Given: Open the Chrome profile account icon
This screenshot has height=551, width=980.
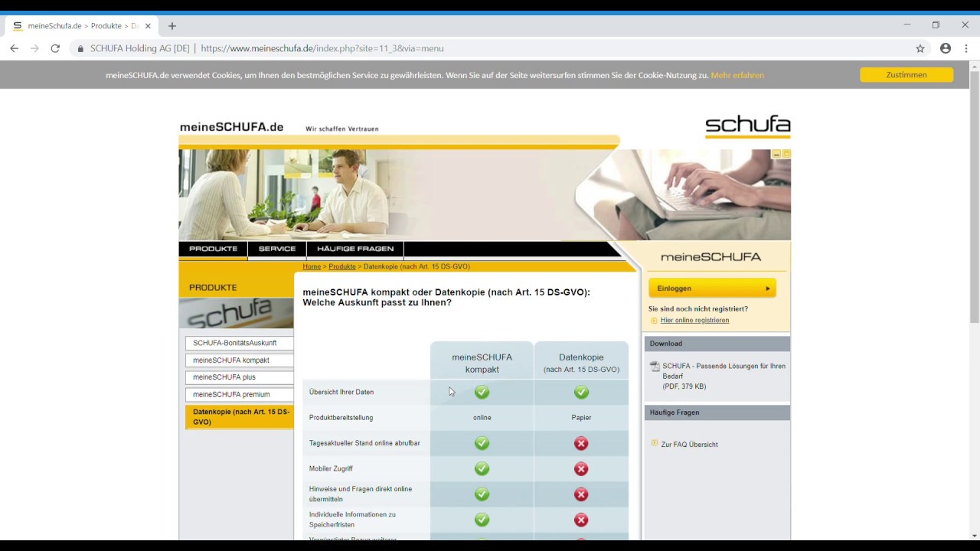Looking at the screenshot, I should tap(946, 48).
